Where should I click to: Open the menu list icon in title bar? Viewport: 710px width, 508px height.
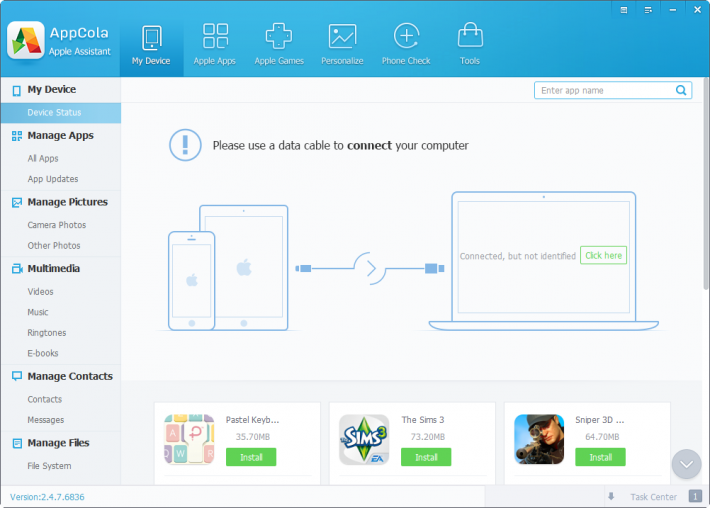click(x=648, y=10)
